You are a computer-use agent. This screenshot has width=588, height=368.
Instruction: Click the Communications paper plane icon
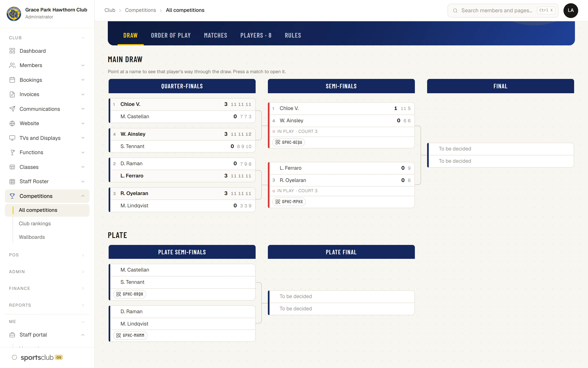click(x=12, y=109)
